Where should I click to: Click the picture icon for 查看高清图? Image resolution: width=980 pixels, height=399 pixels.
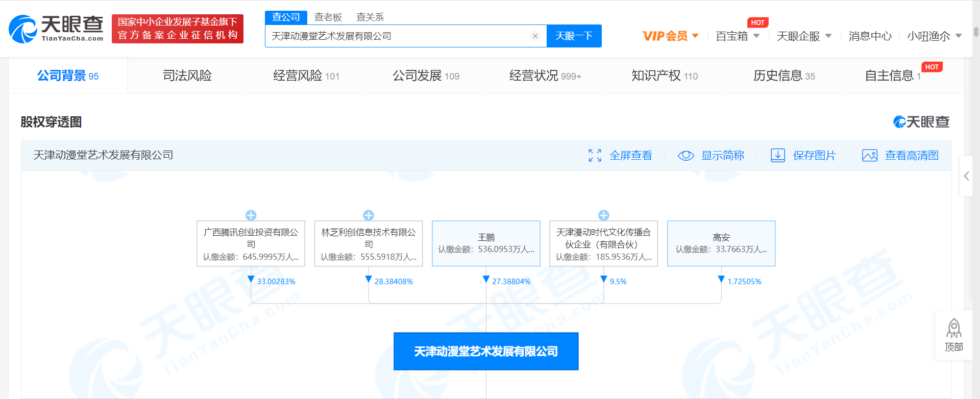click(870, 156)
